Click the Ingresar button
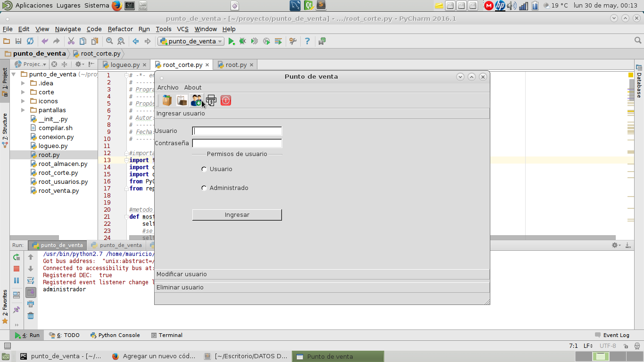The width and height of the screenshot is (644, 362). coord(237,215)
